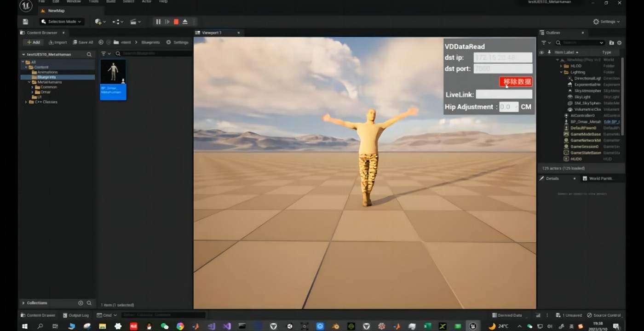This screenshot has height=331, width=644.
Task: Click the eject from player button
Action: 185,22
